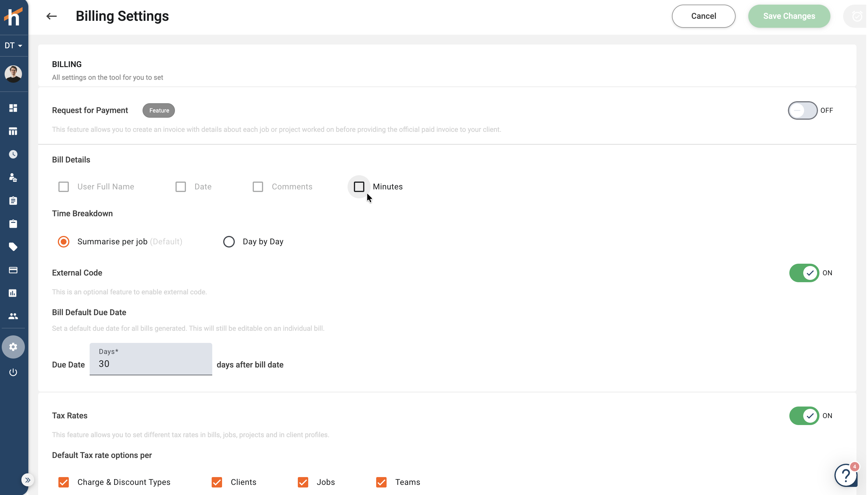Open the price tag icon in sidebar
Viewport: 868px width, 495px height.
(13, 247)
